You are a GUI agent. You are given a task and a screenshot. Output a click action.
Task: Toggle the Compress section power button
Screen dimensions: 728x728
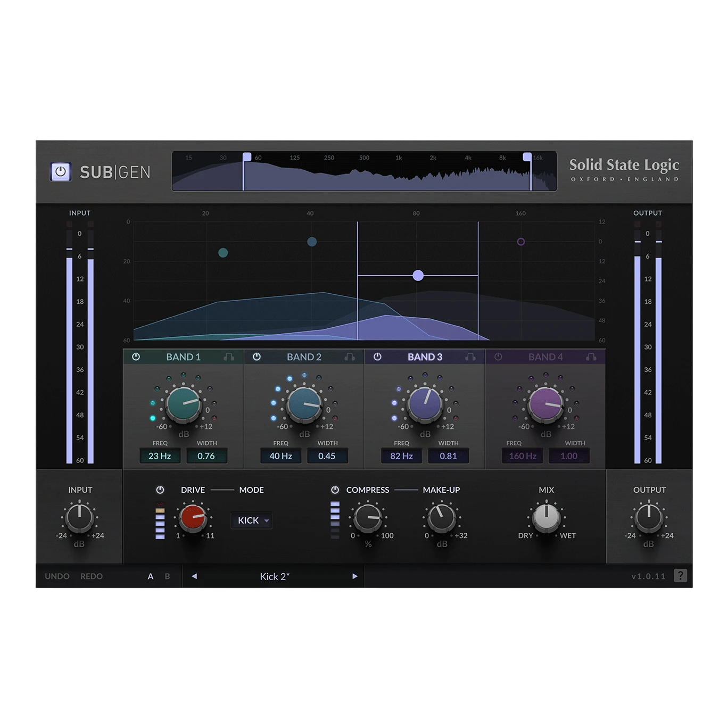[335, 490]
